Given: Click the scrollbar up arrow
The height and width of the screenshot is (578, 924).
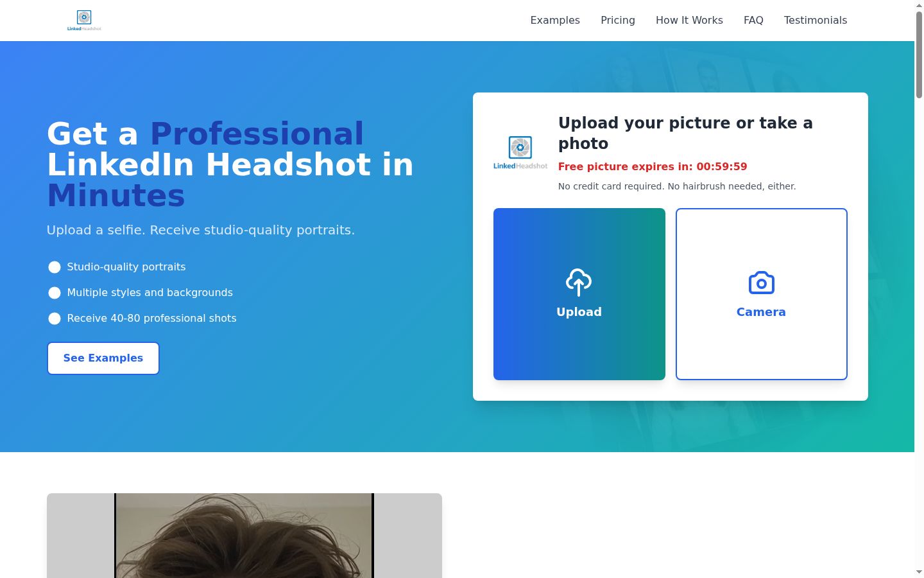Looking at the screenshot, I should 919,4.
